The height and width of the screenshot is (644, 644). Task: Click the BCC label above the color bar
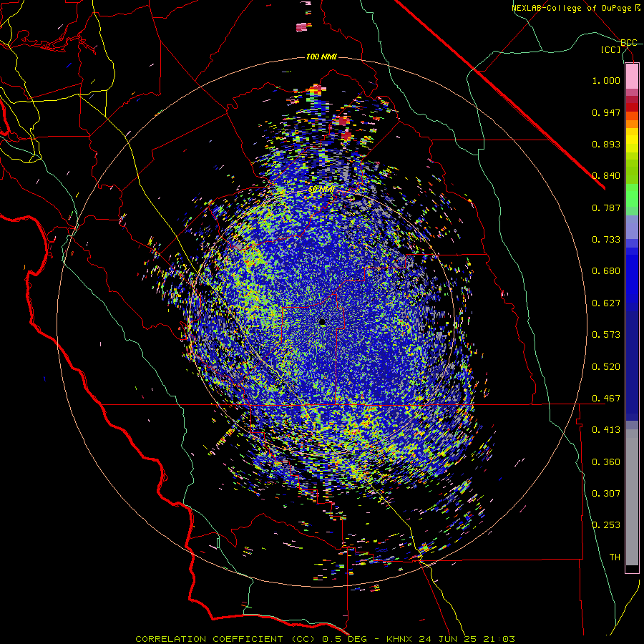click(x=628, y=43)
